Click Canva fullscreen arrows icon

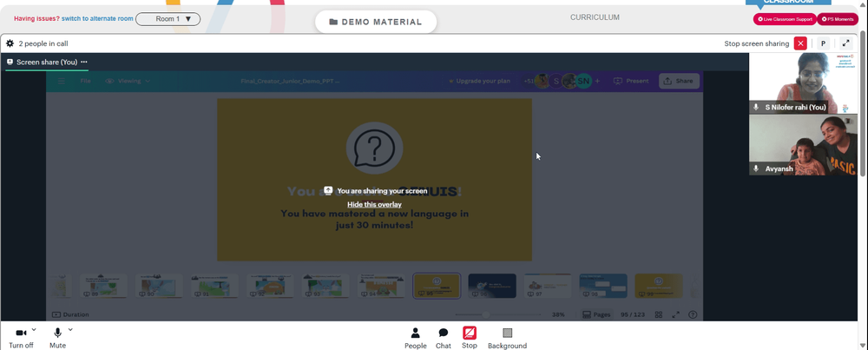tap(675, 314)
